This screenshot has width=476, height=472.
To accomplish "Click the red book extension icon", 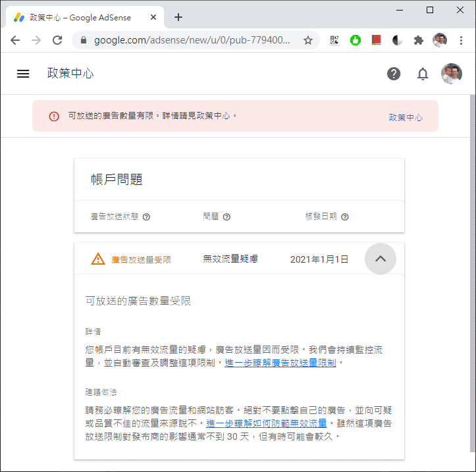I will [x=376, y=40].
